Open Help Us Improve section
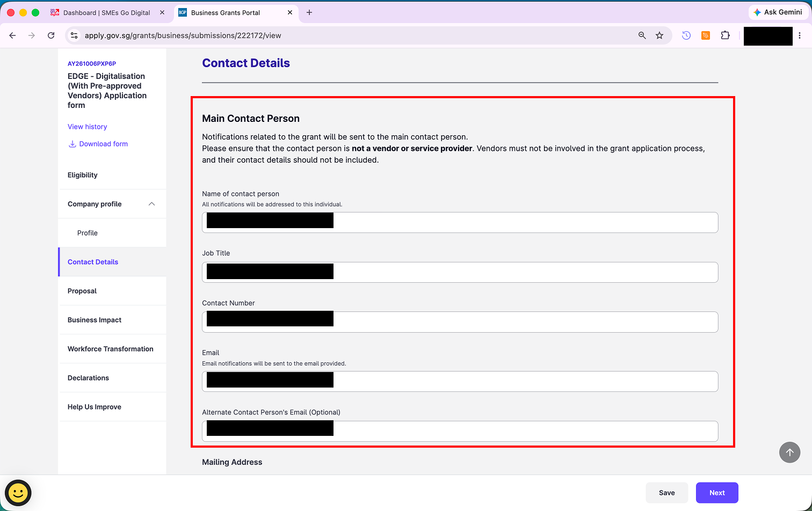Viewport: 812px width, 511px height. point(112,407)
